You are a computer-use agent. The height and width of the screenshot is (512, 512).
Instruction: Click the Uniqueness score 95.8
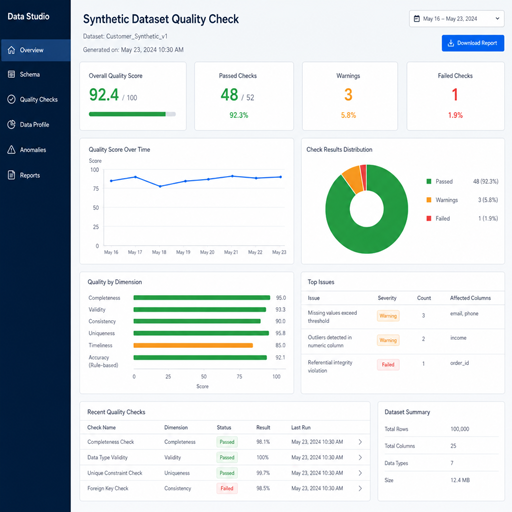pos(281,333)
